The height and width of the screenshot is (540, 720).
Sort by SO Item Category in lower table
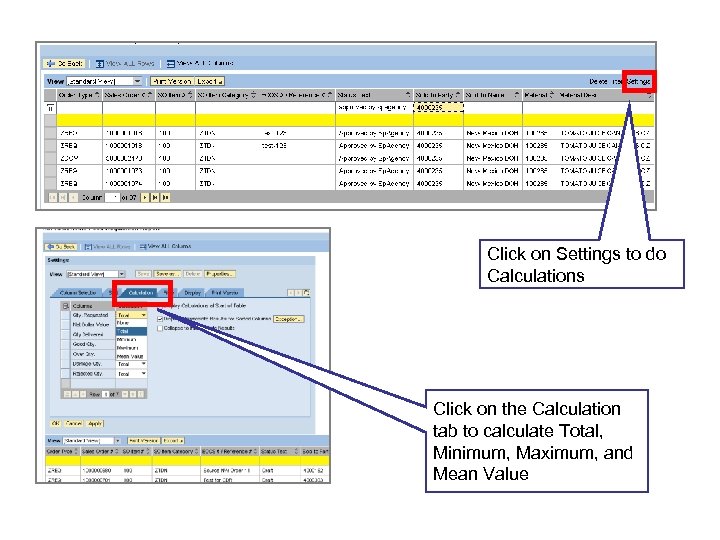[175, 451]
